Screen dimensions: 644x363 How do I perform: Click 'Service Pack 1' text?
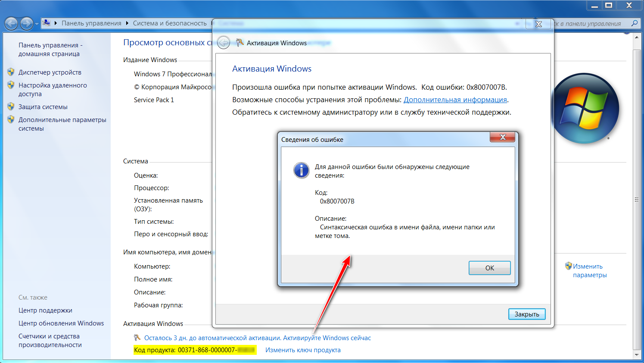pyautogui.click(x=154, y=100)
